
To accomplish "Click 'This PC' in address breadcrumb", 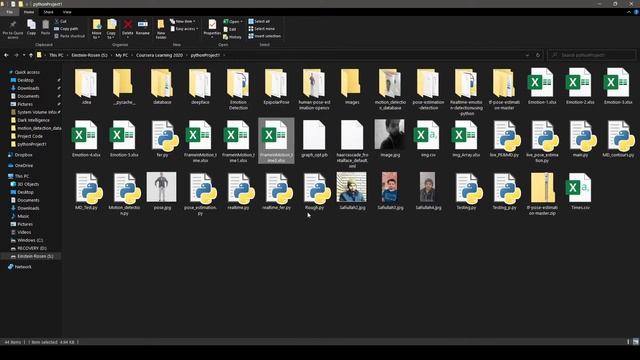I will [56, 55].
